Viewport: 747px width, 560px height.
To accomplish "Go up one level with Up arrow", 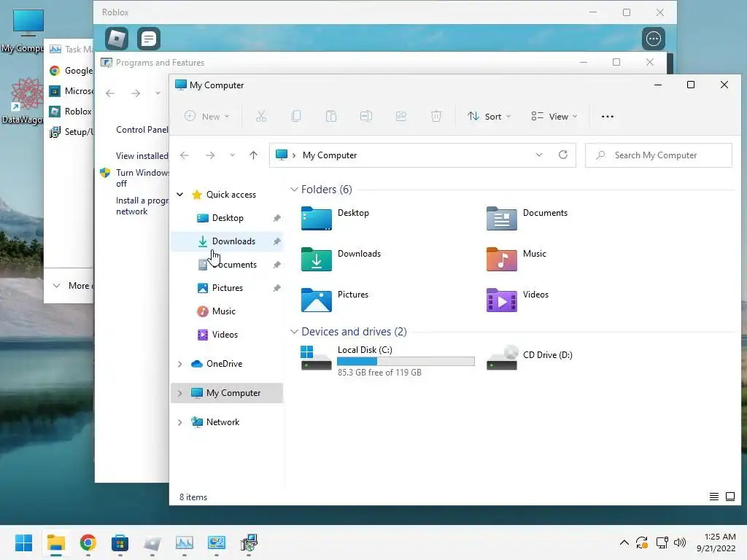I will pos(253,155).
